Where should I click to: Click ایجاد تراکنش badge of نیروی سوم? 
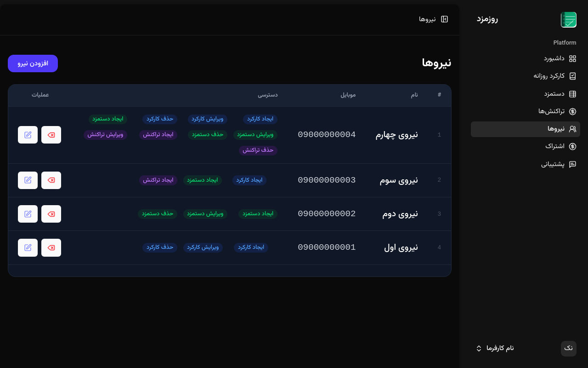[158, 180]
